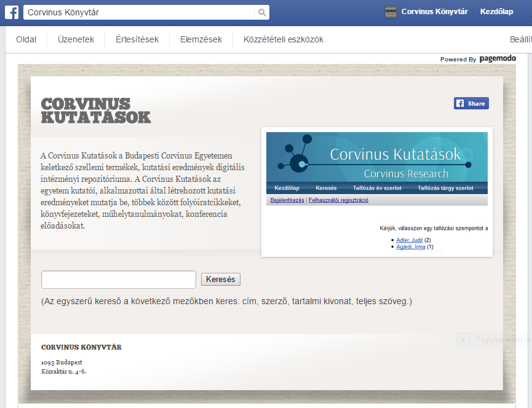Click Keresés in the repository preview menu

tap(326, 188)
